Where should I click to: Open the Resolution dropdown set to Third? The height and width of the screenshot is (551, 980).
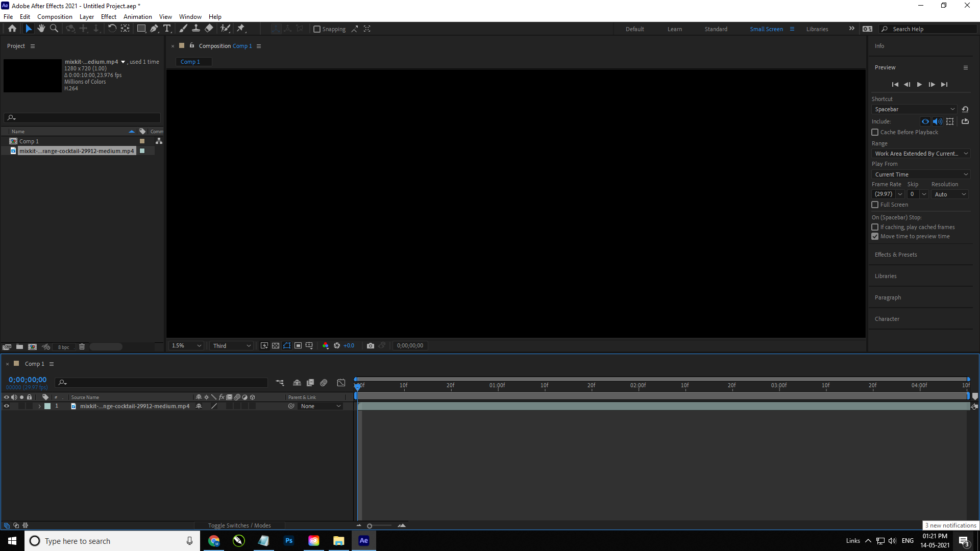(x=231, y=345)
